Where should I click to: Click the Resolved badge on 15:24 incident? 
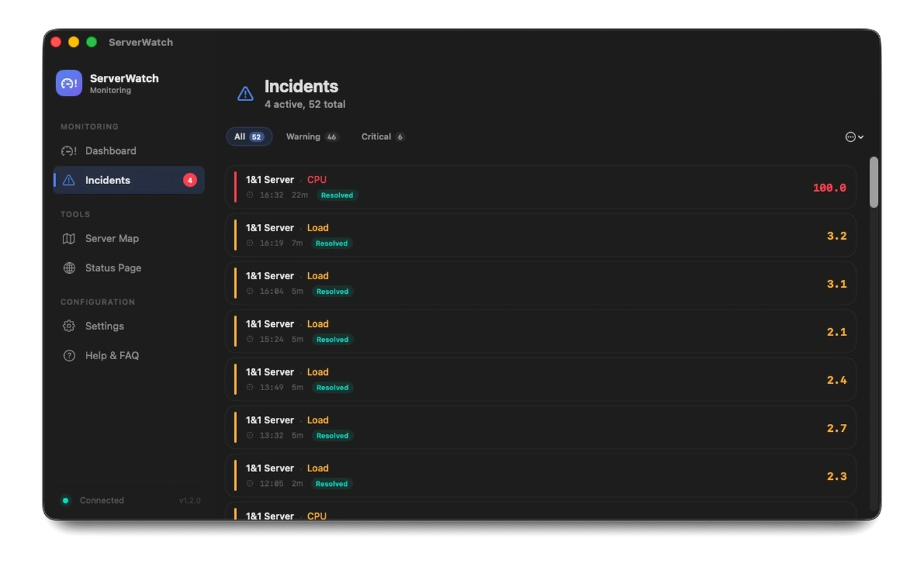tap(332, 340)
